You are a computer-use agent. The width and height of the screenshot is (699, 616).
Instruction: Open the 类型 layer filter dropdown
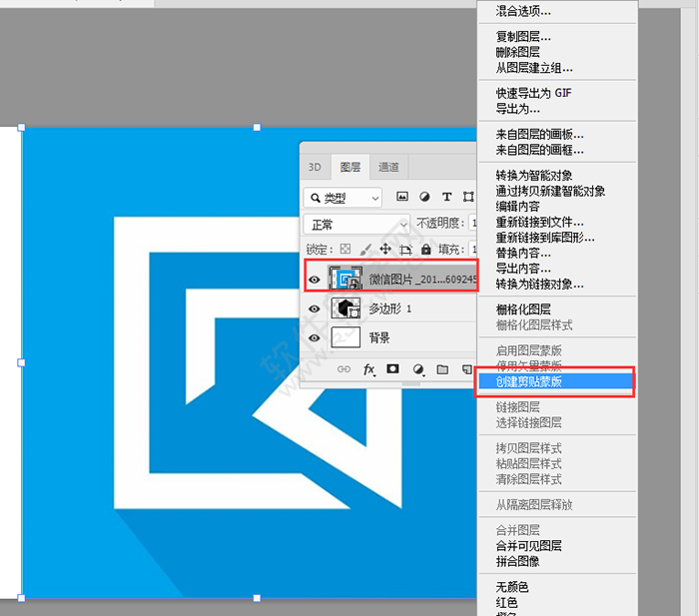pos(343,198)
